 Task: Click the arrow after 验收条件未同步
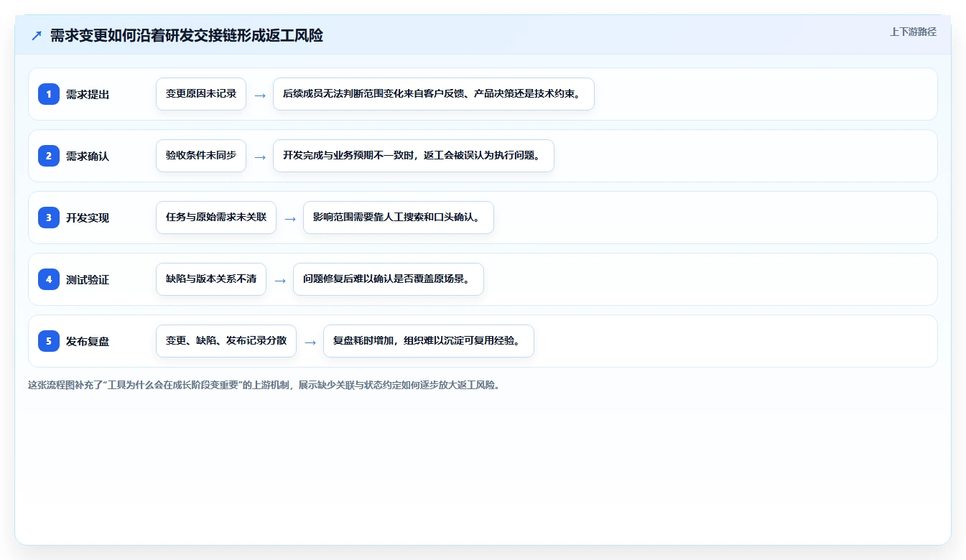coord(260,157)
